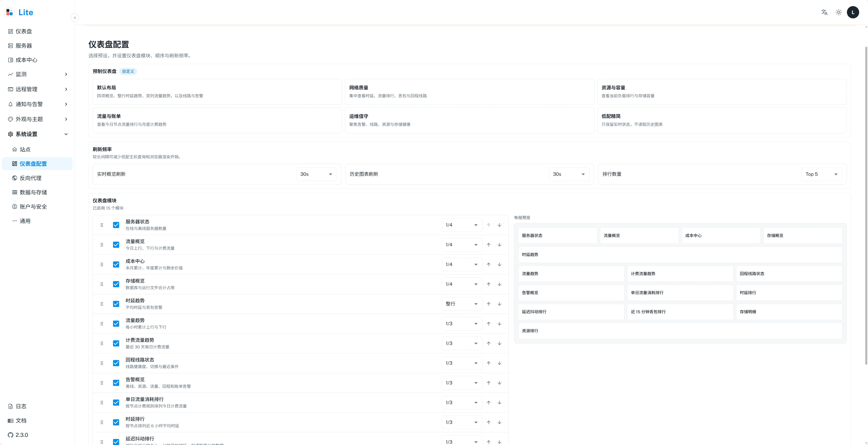Select the 运维值守 preset card
Viewport: 868px width, 445px height.
[x=469, y=120]
